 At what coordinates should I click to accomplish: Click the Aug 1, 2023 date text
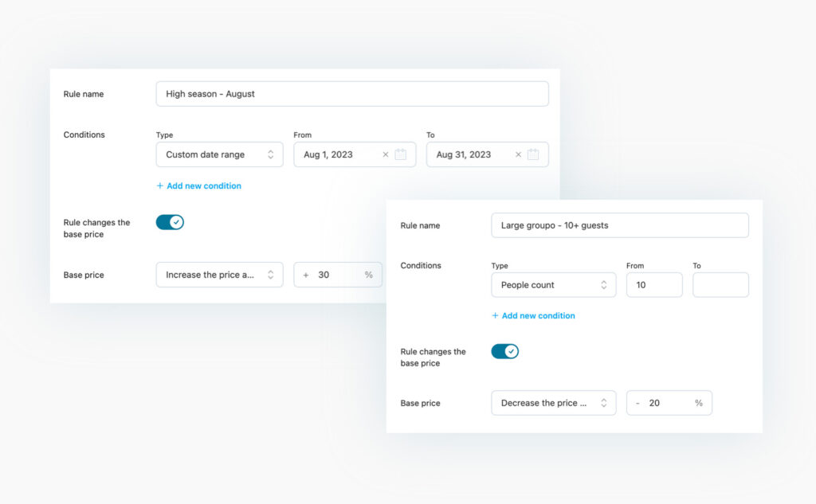click(x=328, y=154)
